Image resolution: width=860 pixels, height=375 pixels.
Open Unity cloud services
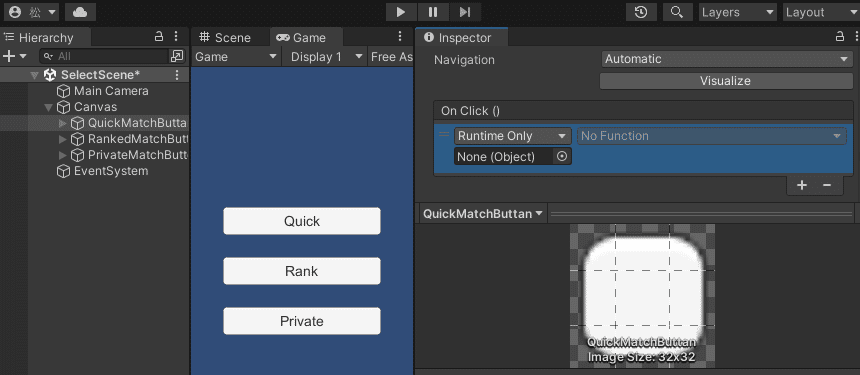80,12
